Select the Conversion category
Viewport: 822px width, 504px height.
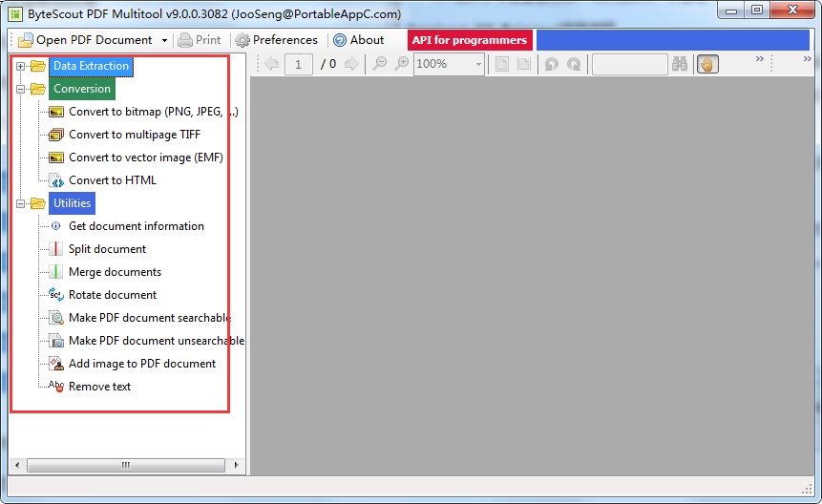(82, 89)
